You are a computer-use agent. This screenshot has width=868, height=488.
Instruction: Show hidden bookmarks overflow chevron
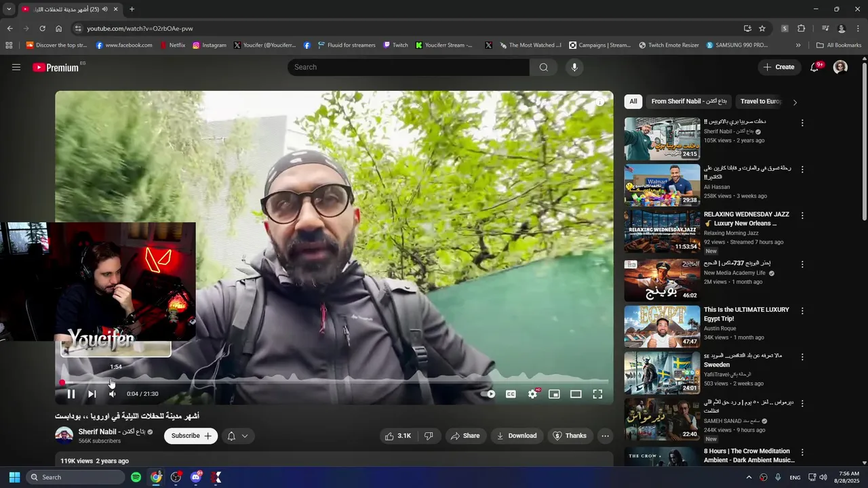coord(798,45)
